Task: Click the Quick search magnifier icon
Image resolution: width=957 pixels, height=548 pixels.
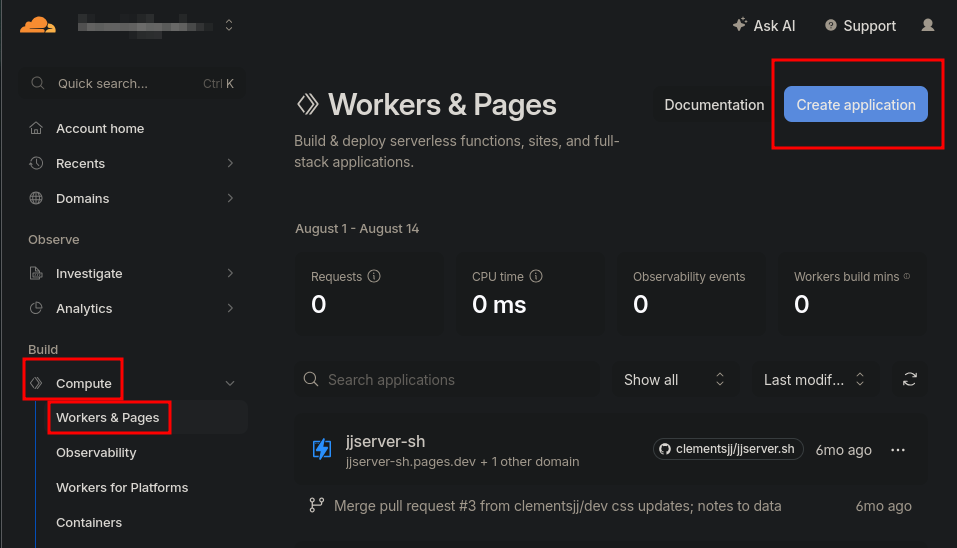Action: click(38, 83)
